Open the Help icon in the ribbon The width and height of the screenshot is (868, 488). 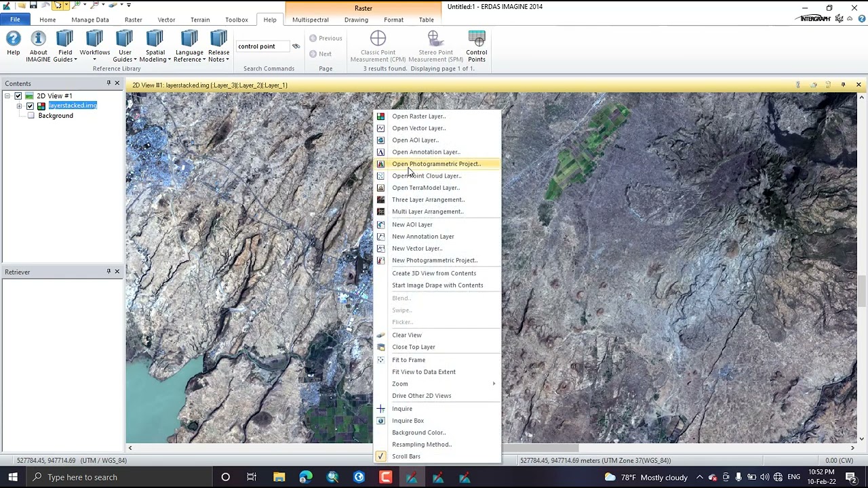coord(13,45)
